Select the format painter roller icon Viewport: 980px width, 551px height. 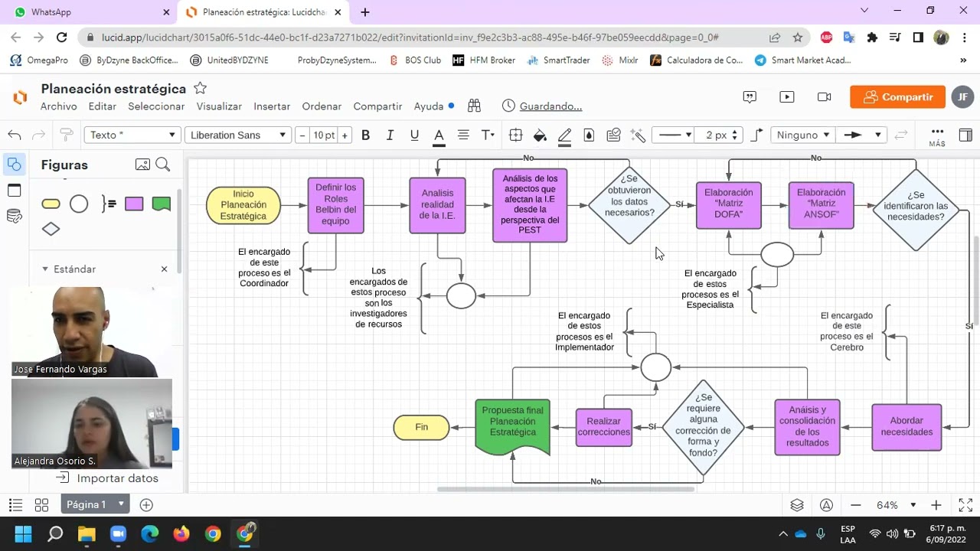[x=66, y=135]
